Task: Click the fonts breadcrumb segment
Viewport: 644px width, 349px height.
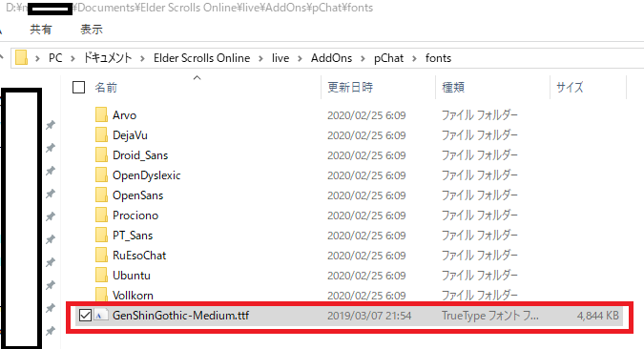Action: tap(438, 58)
